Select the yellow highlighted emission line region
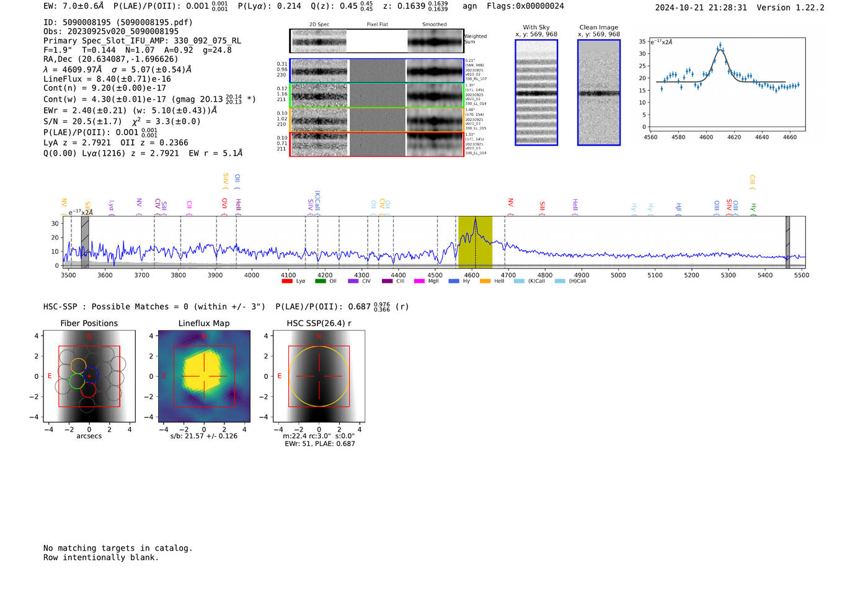The height and width of the screenshot is (591, 868). [475, 242]
